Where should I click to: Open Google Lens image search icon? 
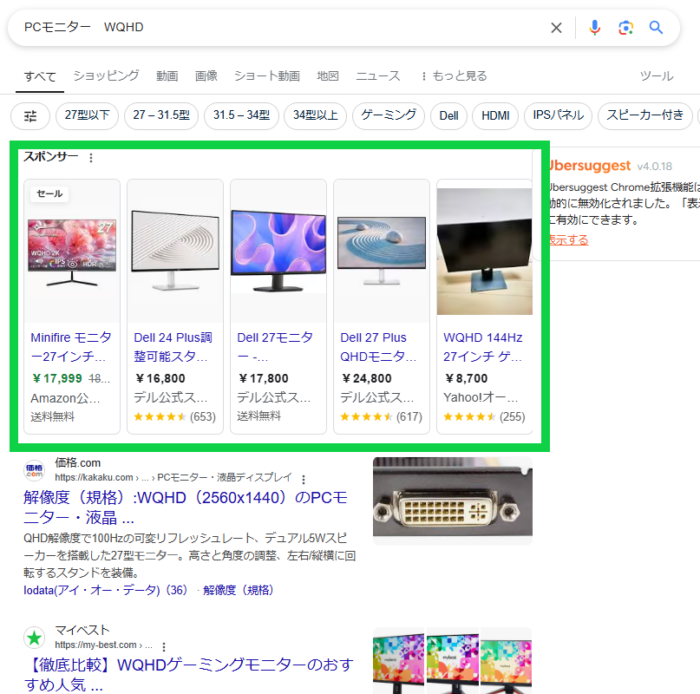tap(625, 28)
